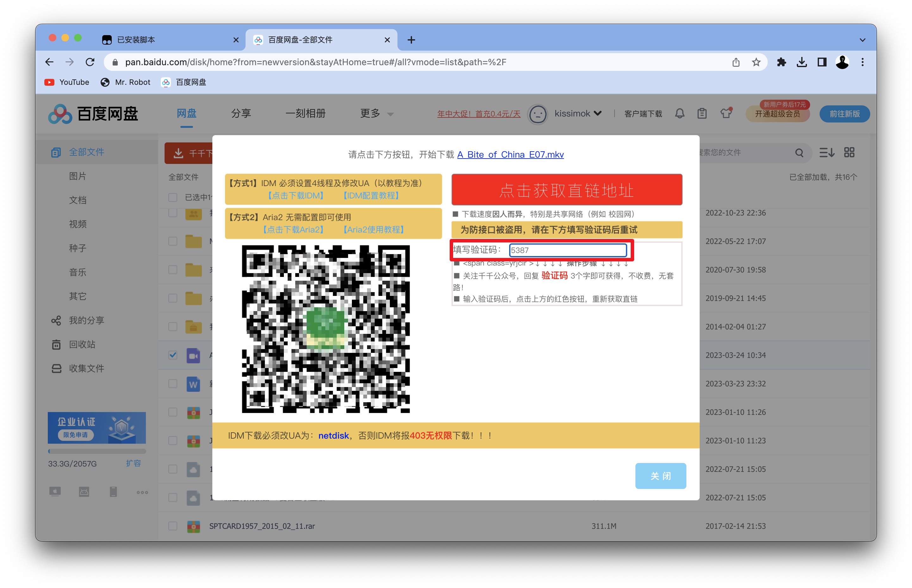Click the verification code input field

point(568,250)
